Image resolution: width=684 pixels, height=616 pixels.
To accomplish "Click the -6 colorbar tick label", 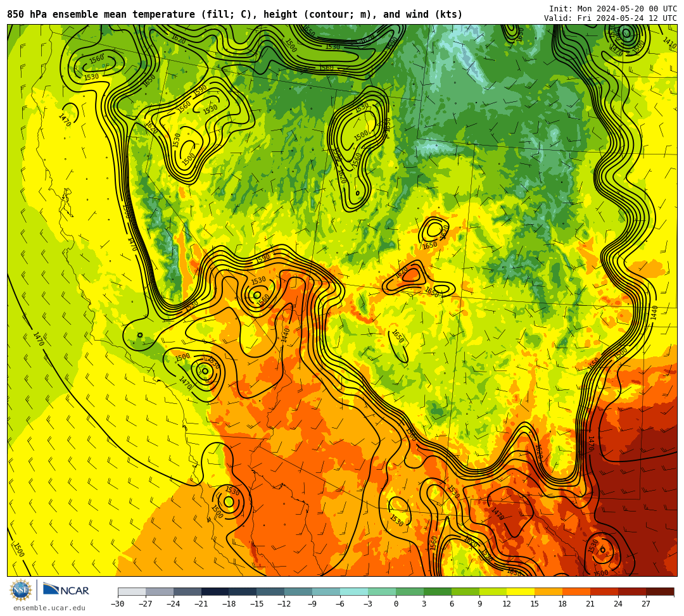I will coord(340,604).
